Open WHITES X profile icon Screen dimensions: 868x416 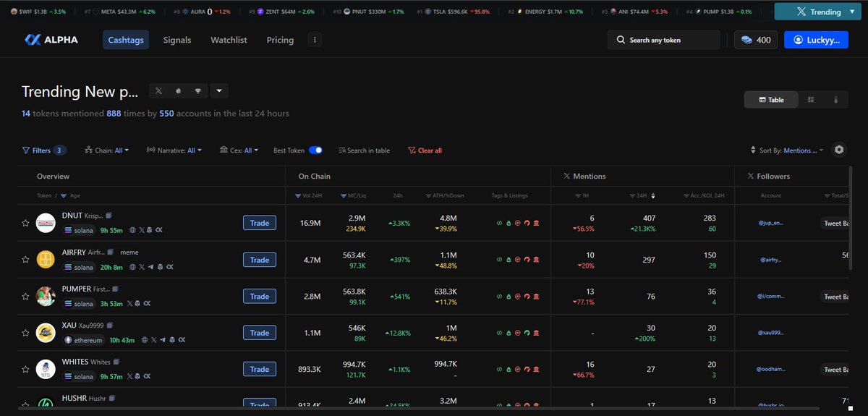[129, 377]
